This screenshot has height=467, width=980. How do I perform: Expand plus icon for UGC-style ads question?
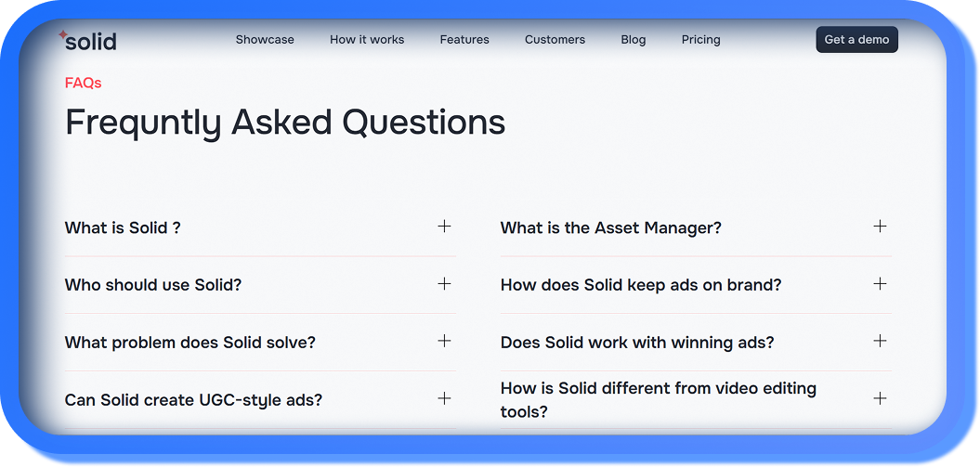tap(444, 398)
